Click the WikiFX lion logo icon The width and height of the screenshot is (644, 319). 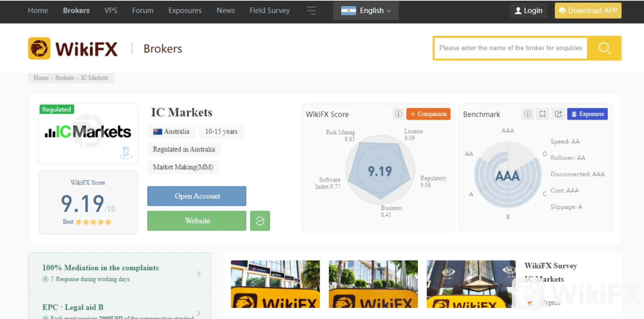click(39, 49)
